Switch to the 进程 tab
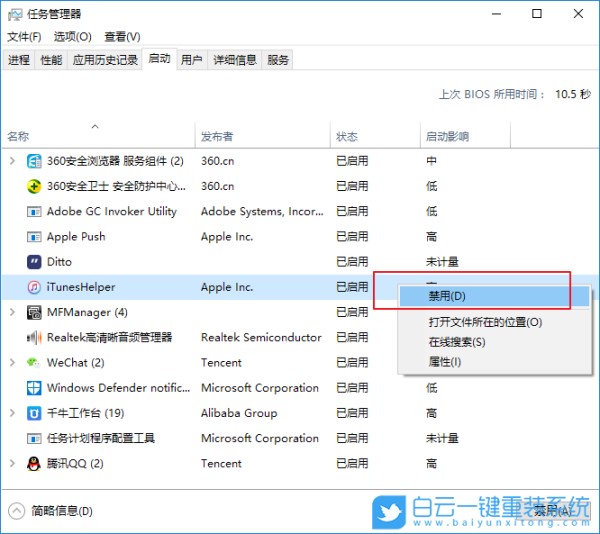This screenshot has width=600, height=534. coord(19,60)
